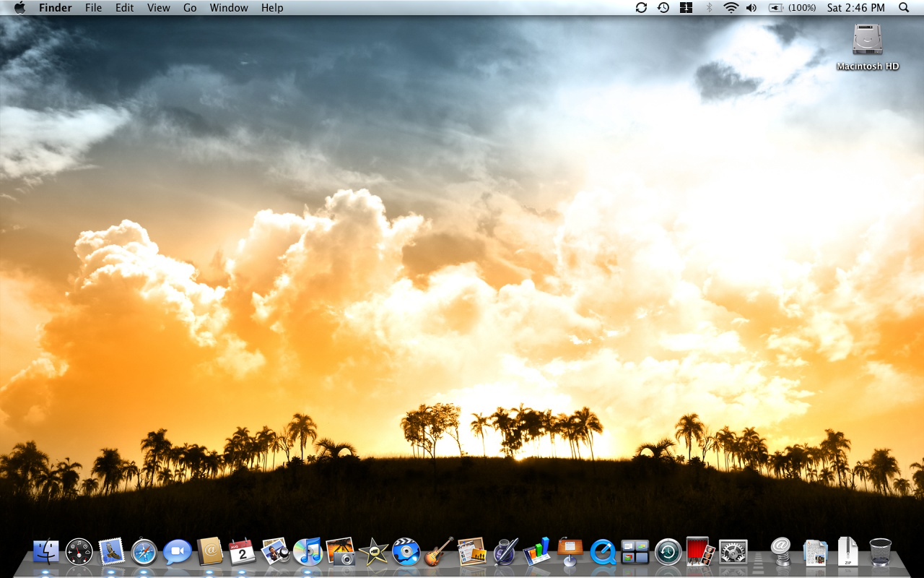The width and height of the screenshot is (924, 578).
Task: Open Spotlight search magnifier
Action: (904, 7)
